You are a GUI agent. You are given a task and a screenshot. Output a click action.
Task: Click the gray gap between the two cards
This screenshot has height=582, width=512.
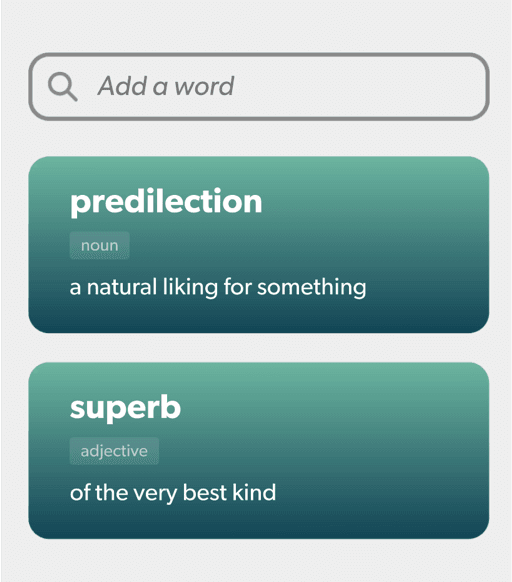coord(259,348)
